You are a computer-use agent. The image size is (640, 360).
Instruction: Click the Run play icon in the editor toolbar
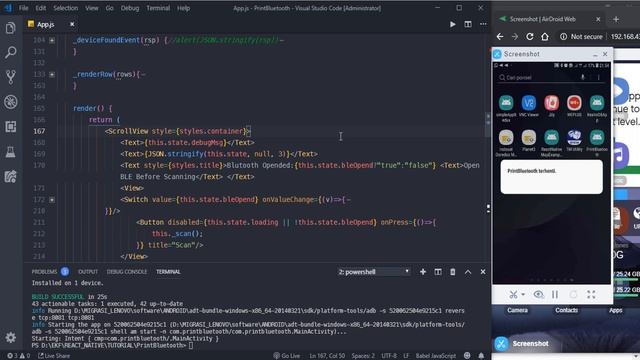[452, 24]
